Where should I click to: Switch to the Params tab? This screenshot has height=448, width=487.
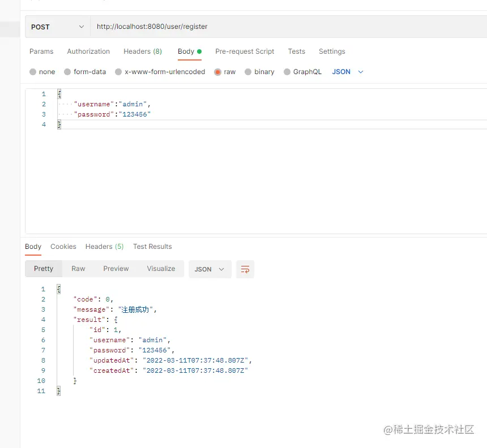(x=41, y=51)
